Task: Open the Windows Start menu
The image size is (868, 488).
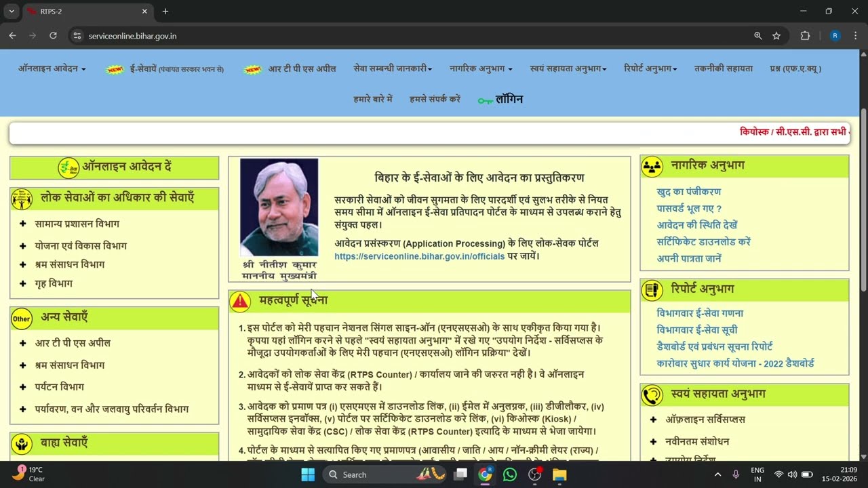Action: pos(308,474)
